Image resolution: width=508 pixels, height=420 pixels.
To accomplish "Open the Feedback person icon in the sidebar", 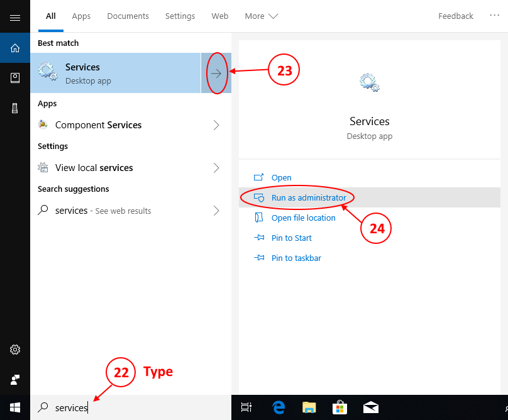I will tap(15, 380).
